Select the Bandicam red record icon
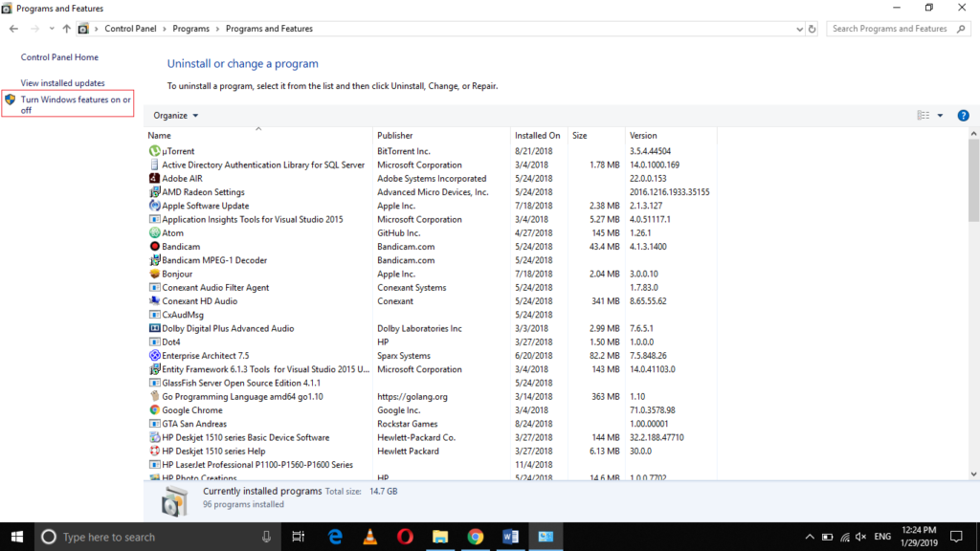This screenshot has width=980, height=551. (154, 246)
